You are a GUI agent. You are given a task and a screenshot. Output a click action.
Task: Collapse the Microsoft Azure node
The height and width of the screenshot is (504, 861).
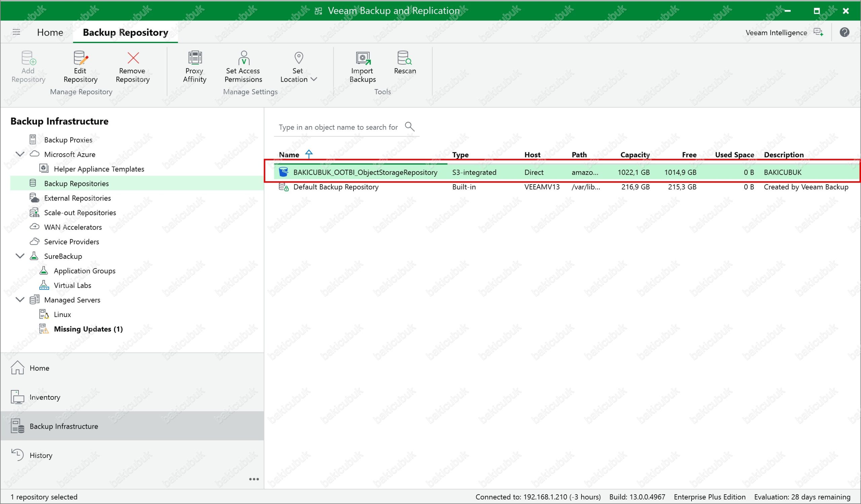[x=20, y=154]
